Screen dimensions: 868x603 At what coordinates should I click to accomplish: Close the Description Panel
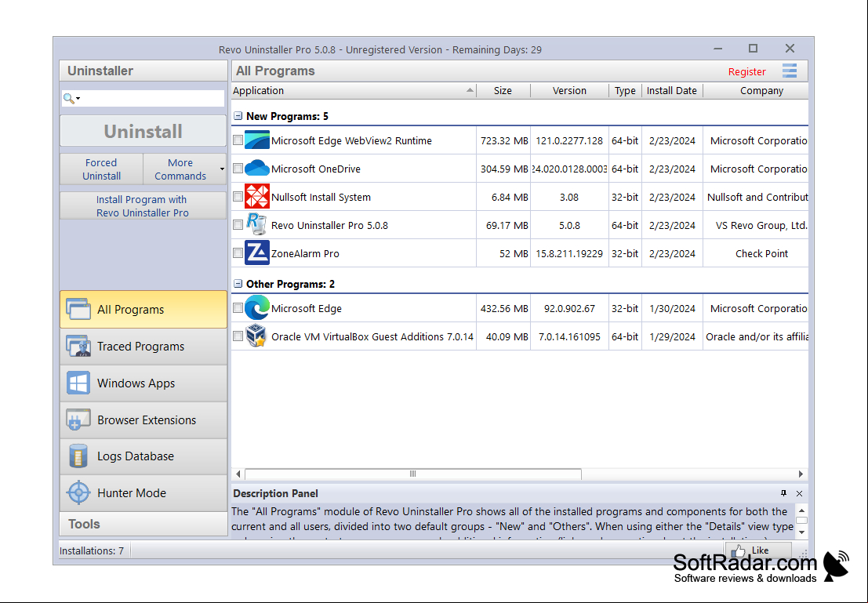(799, 492)
